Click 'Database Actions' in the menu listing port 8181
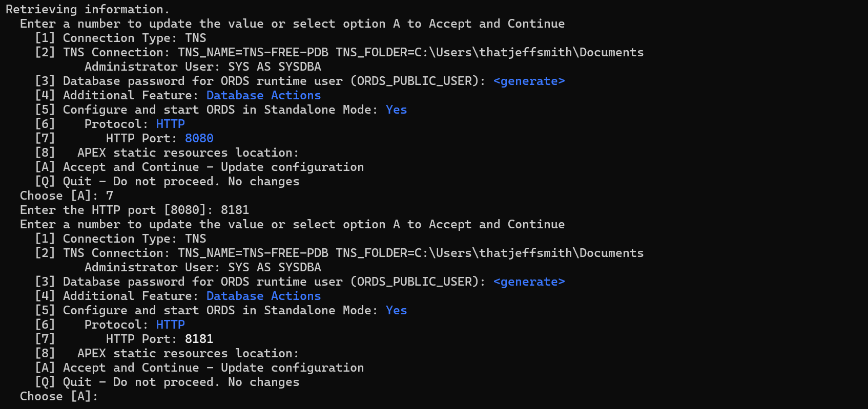The image size is (868, 409). [264, 296]
